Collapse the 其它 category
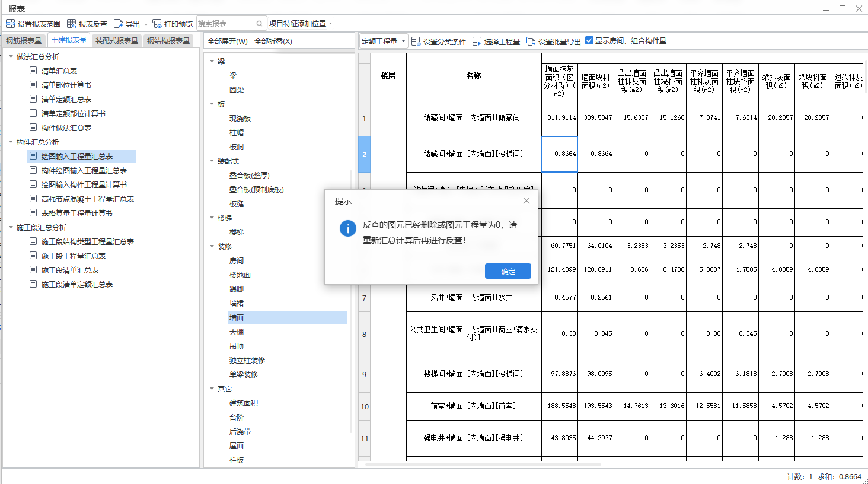 click(212, 389)
